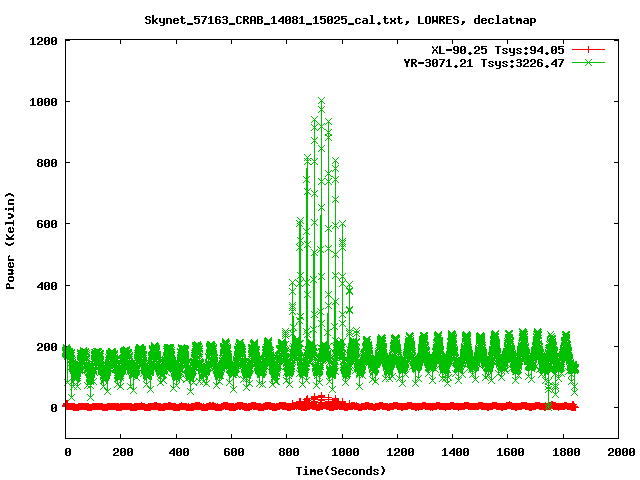Click the legend entry YR-3071.21 Tsys:3226.47
This screenshot has height=480, width=640.
click(484, 63)
